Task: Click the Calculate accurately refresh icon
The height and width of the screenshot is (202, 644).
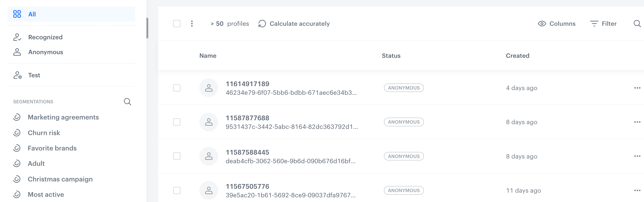Action: (x=262, y=24)
